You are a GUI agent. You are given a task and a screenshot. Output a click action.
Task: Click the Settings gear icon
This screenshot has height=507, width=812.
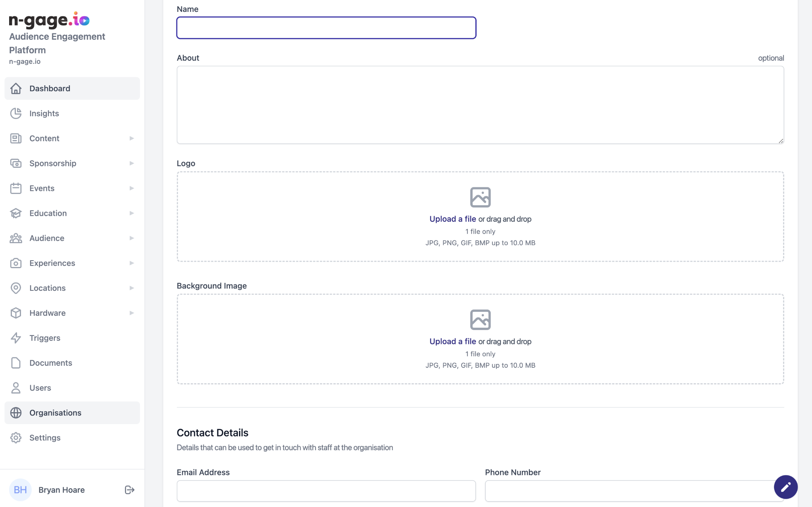coord(16,438)
